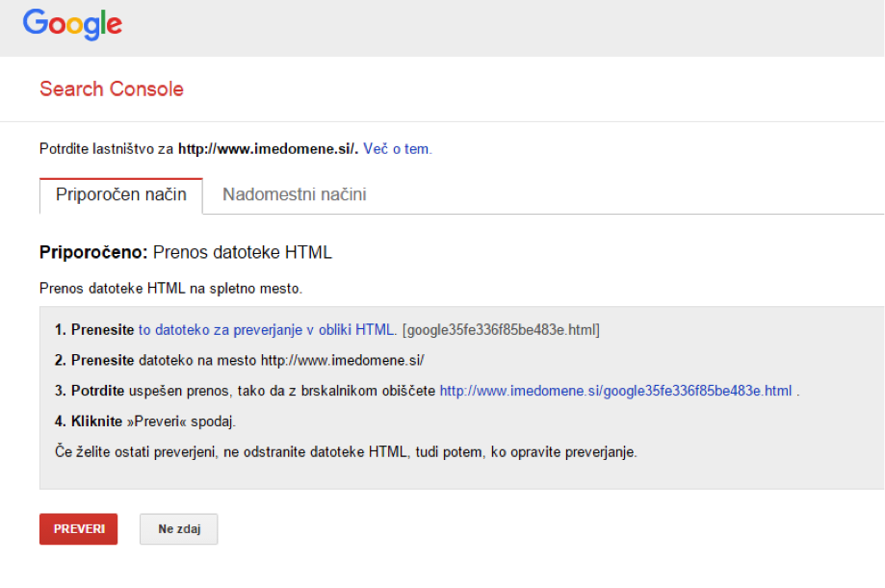
Task: Click the bracketed google35fe336f85be483e.html filename
Action: point(501,330)
